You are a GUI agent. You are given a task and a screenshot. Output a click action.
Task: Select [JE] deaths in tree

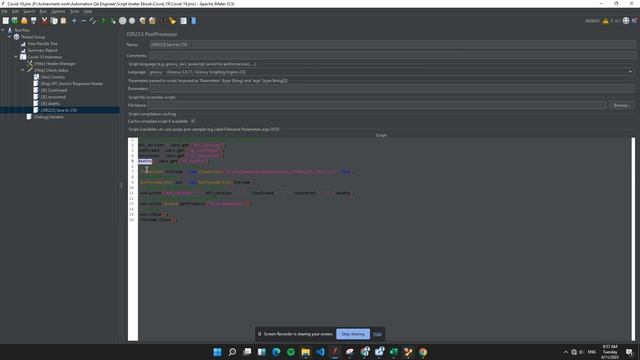(x=50, y=104)
